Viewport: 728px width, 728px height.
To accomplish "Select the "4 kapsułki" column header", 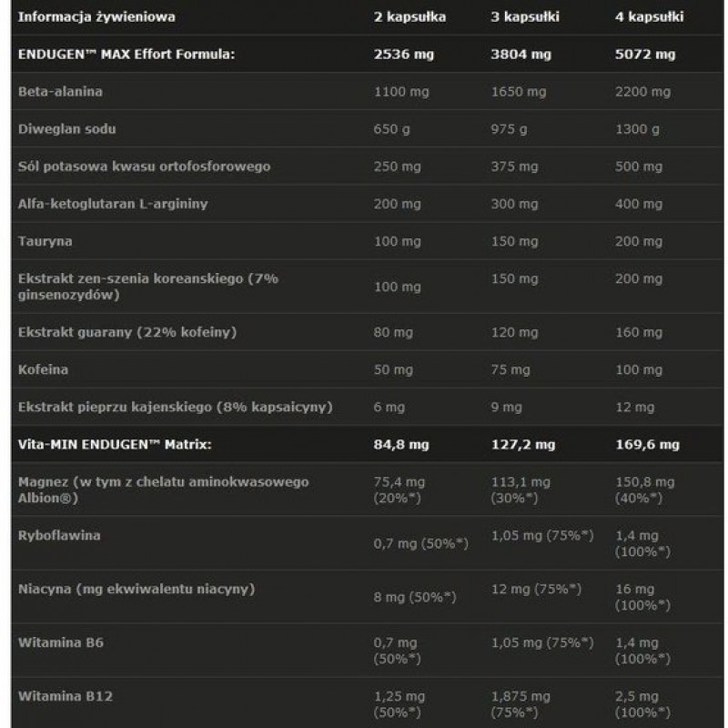I will point(647,16).
